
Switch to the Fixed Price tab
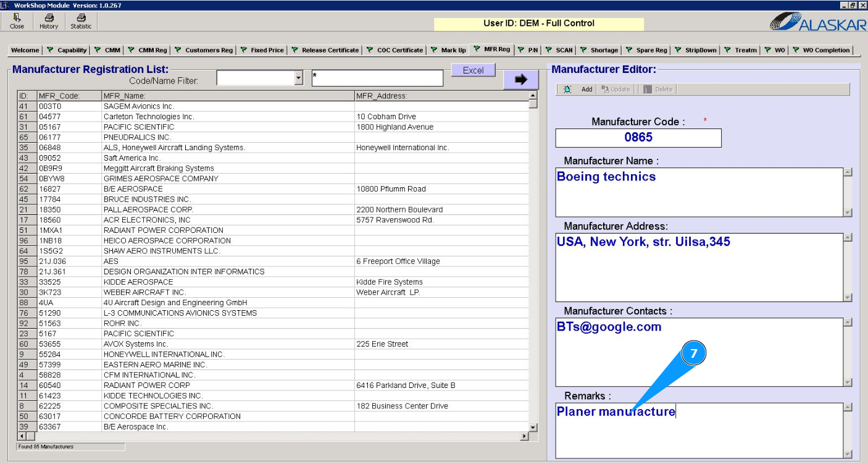coord(262,50)
